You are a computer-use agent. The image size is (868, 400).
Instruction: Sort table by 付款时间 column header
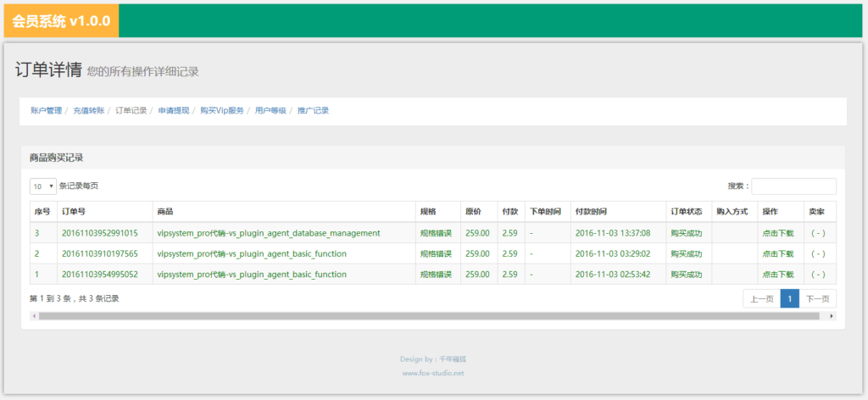point(618,212)
